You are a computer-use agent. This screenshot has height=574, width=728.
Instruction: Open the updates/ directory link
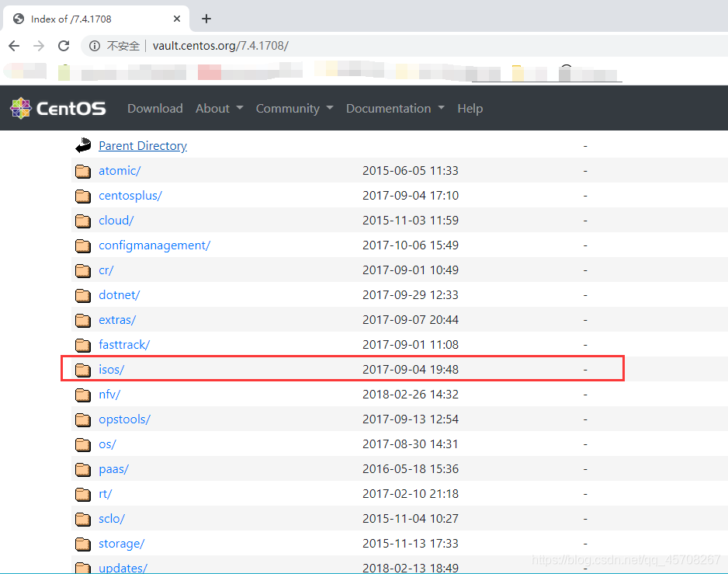(123, 568)
